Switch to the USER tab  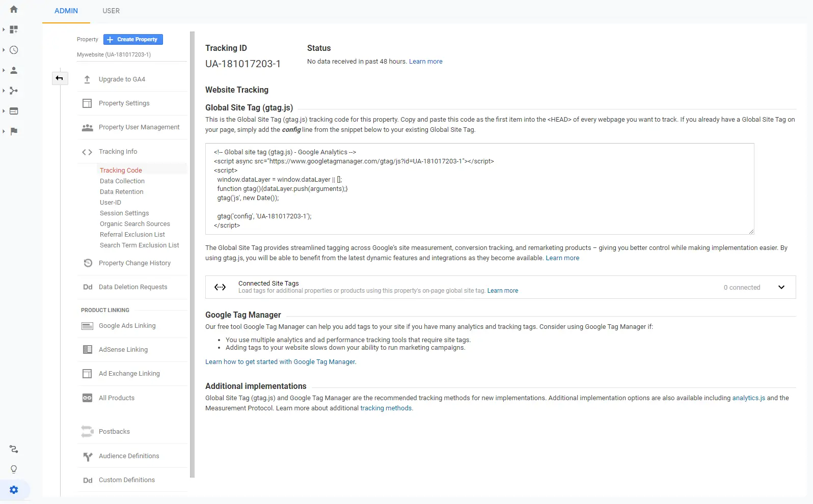pyautogui.click(x=111, y=11)
